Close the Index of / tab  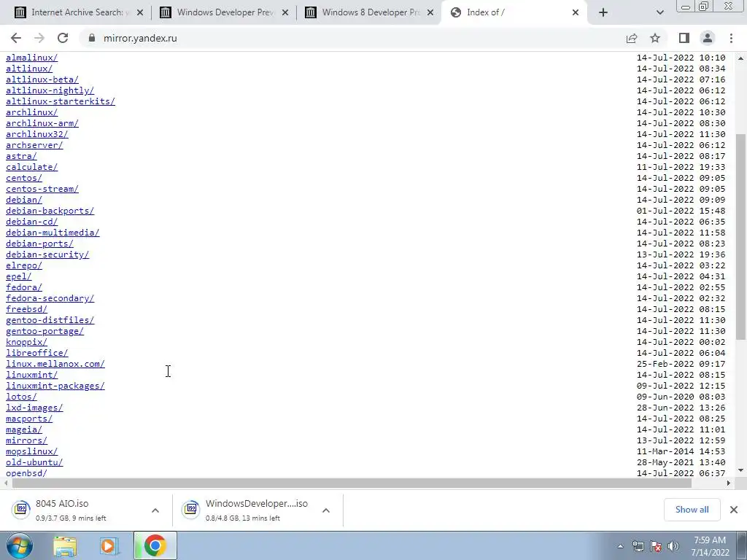576,13
